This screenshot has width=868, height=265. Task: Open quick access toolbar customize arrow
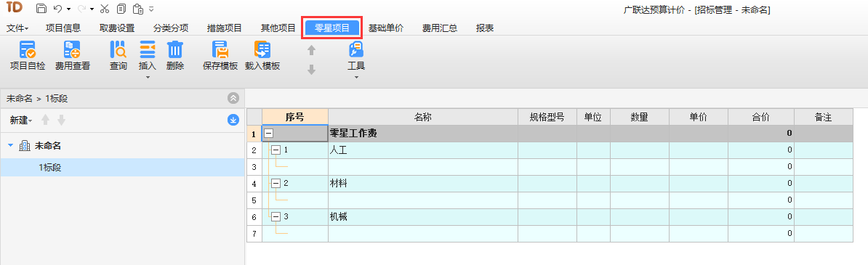click(x=152, y=9)
